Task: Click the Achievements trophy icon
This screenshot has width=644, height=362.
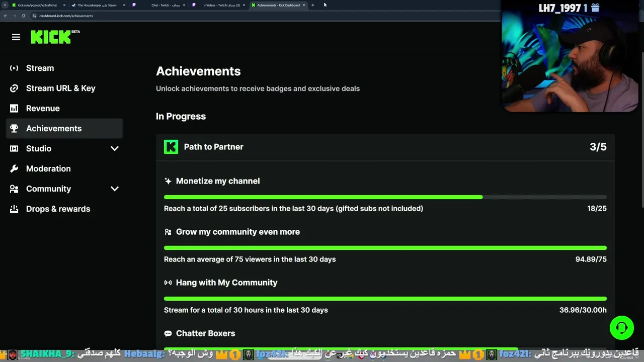Action: pos(14,128)
